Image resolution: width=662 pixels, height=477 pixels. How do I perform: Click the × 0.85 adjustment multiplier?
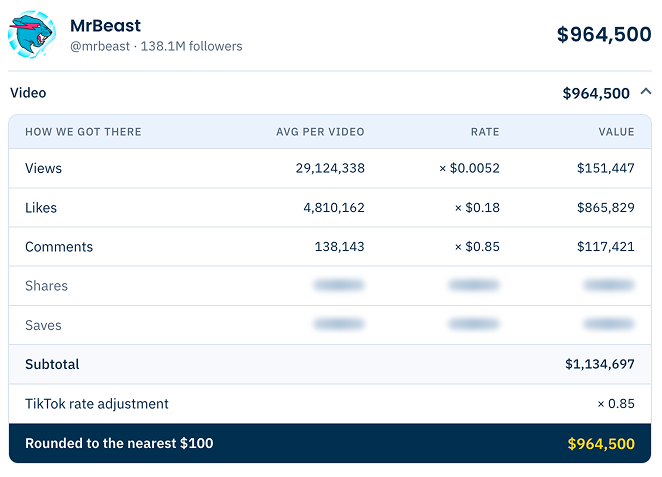616,404
